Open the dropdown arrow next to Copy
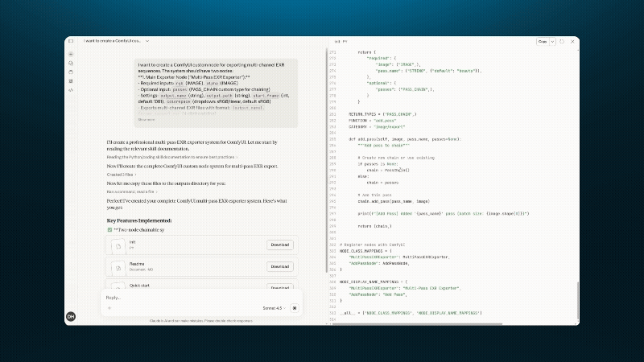The image size is (644, 362). pos(552,42)
